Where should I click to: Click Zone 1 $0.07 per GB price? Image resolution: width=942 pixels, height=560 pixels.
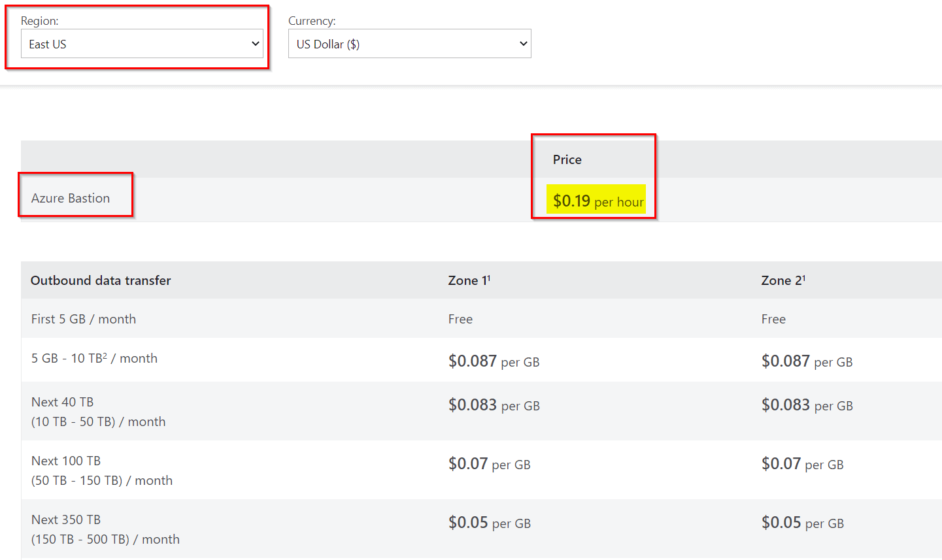tap(489, 464)
